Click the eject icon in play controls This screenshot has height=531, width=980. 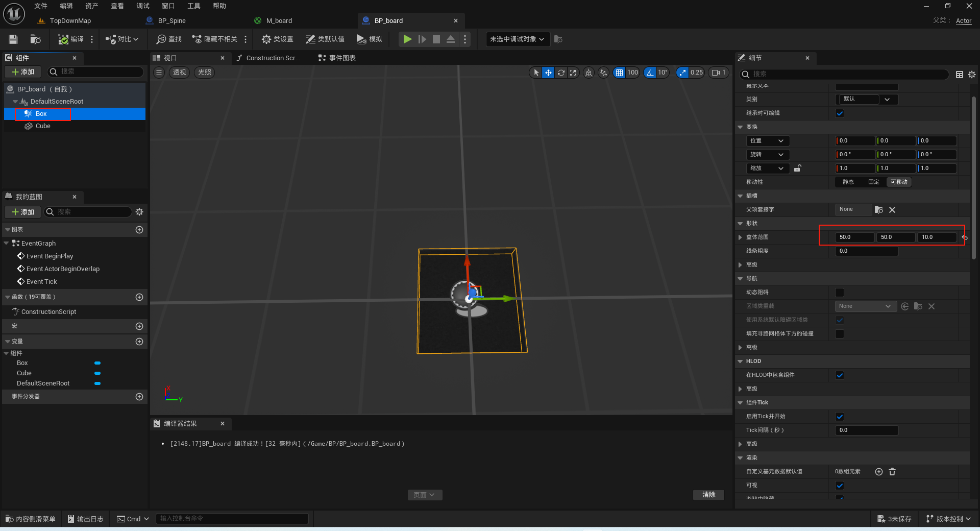[x=451, y=39]
